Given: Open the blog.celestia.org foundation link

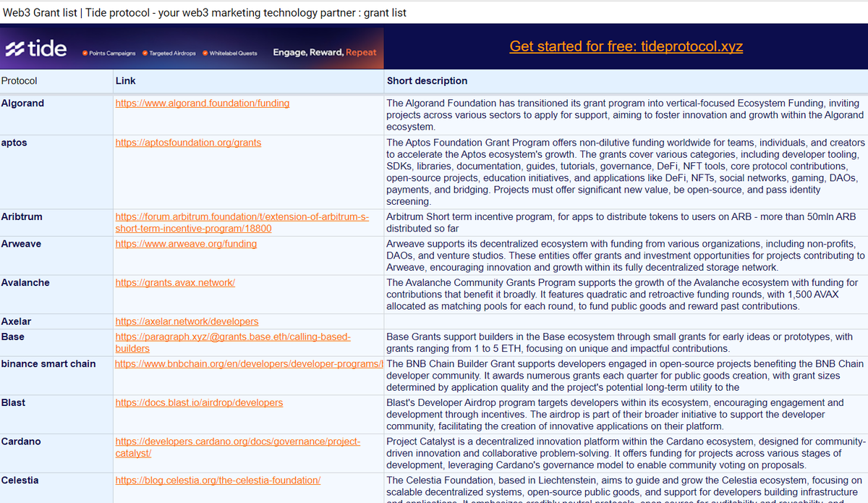Looking at the screenshot, I should pyautogui.click(x=218, y=481).
